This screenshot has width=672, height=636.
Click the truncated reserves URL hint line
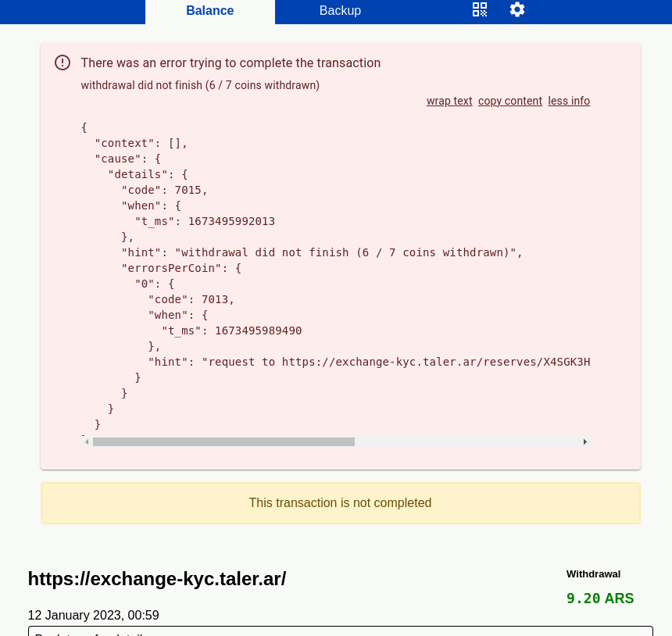(x=369, y=362)
